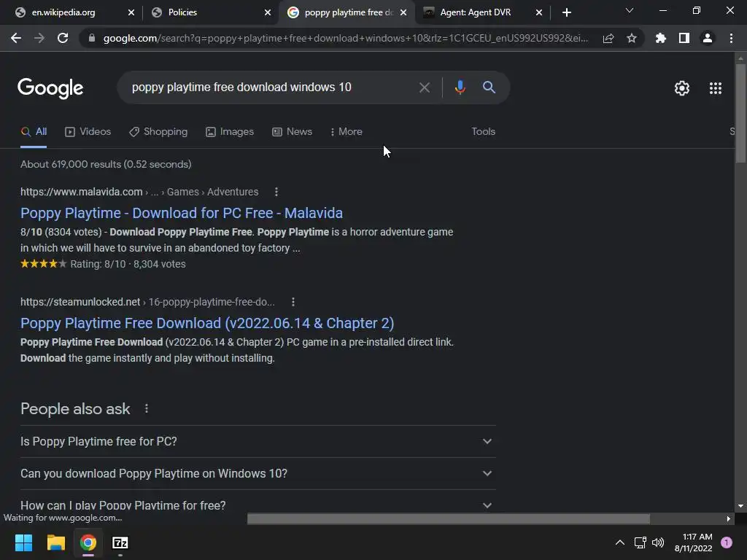Open Google quick settings gear
Viewport: 747px width, 560px height.
pyautogui.click(x=682, y=88)
